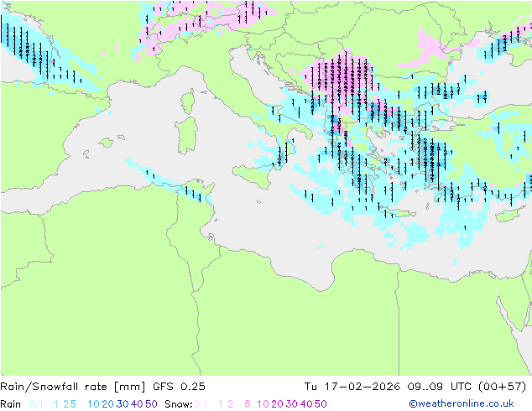
Task: Select the Rain legend value 50
Action: coord(151,404)
